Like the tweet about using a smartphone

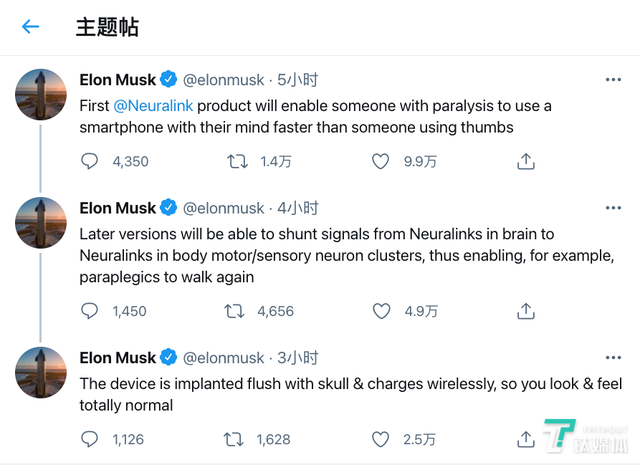[381, 161]
